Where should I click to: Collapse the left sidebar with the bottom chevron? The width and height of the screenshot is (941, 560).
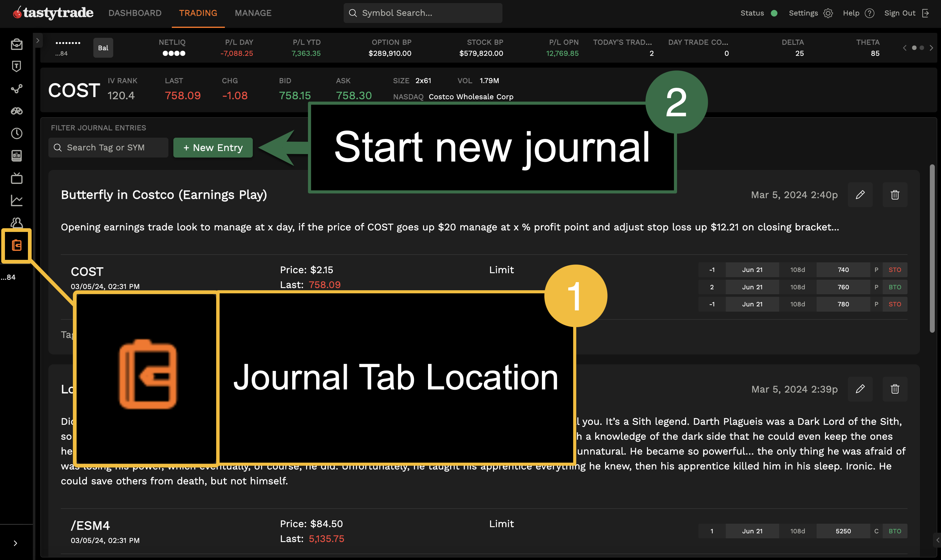point(15,543)
